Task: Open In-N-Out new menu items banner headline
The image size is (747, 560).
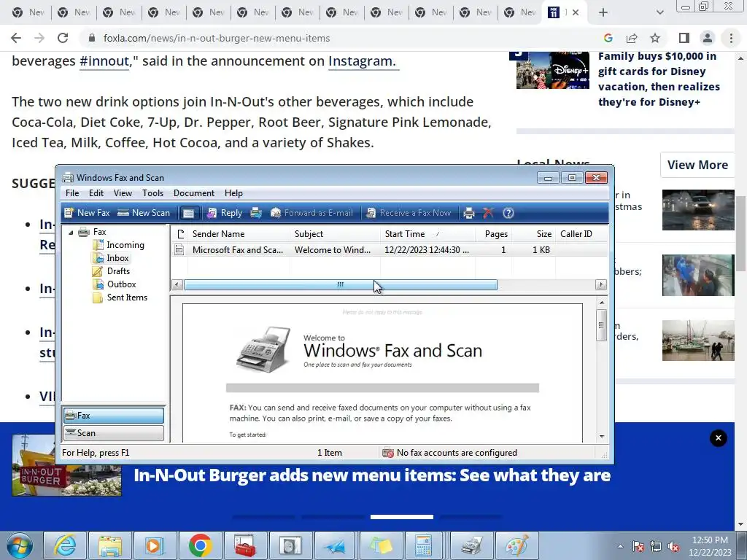Action: pyautogui.click(x=372, y=475)
